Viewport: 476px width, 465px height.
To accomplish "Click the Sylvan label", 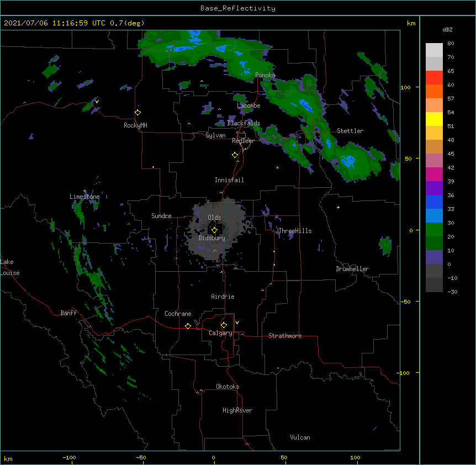I will click(x=215, y=135).
